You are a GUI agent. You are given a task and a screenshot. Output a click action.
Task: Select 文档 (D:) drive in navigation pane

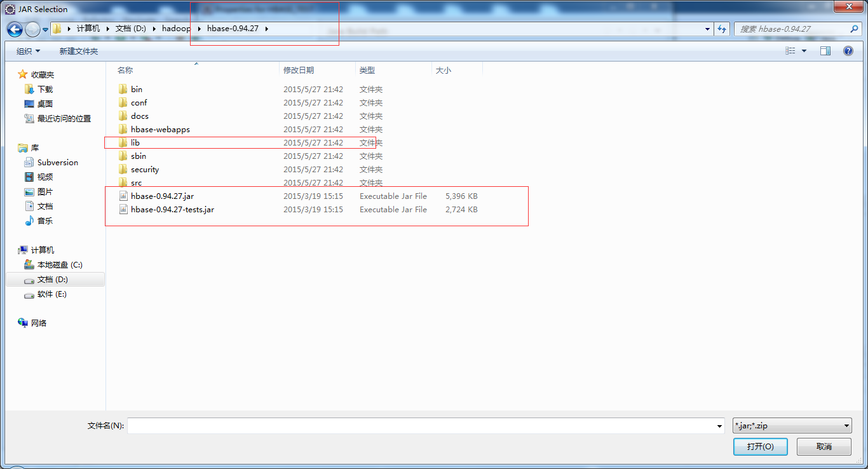coord(53,279)
